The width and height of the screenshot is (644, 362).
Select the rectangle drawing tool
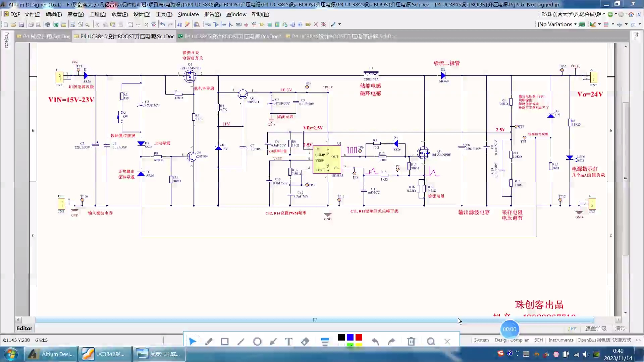pos(225,342)
